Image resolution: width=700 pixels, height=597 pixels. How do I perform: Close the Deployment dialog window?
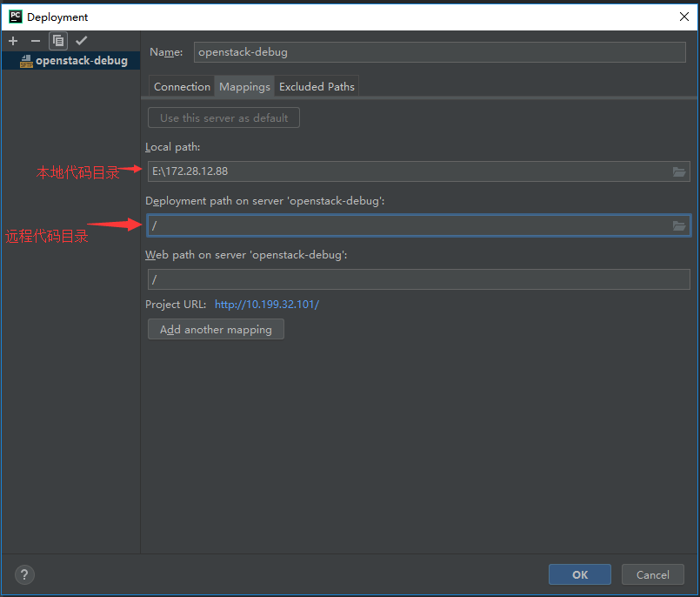(684, 17)
